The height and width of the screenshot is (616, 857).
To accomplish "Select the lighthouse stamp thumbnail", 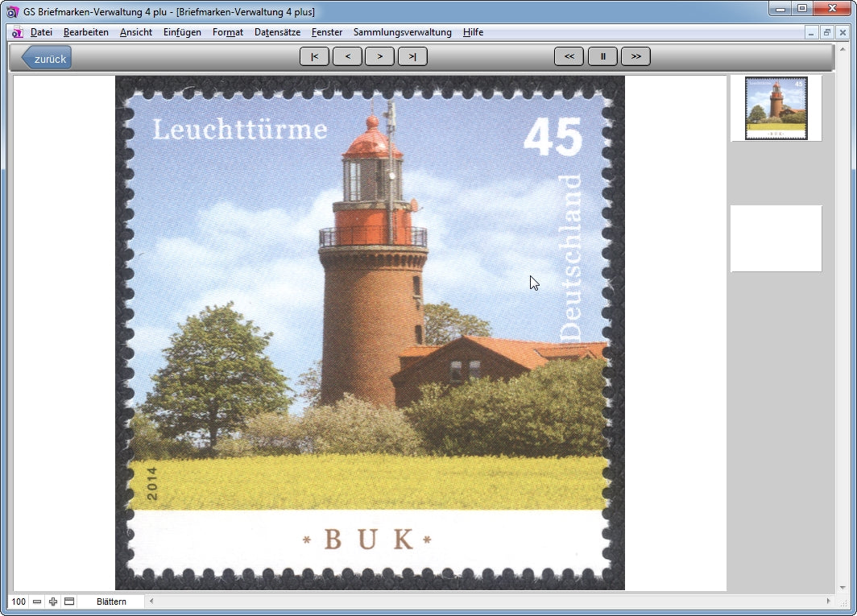I will [776, 108].
